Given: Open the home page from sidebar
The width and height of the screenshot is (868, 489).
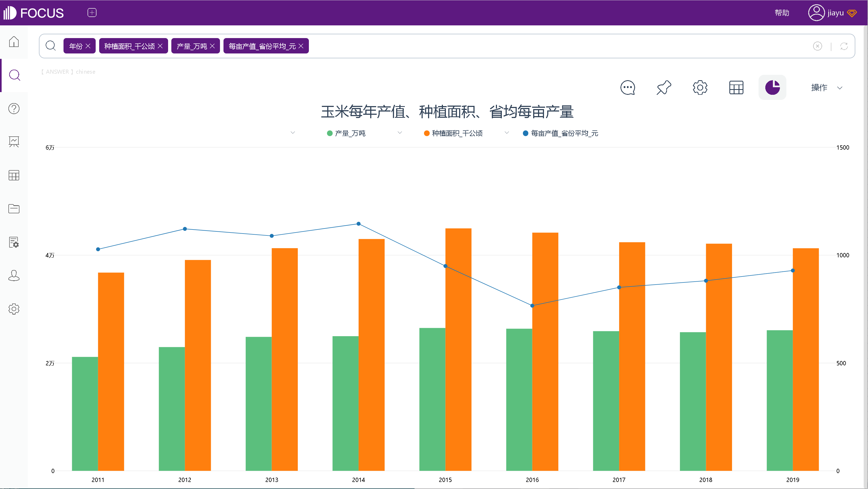Looking at the screenshot, I should [14, 42].
